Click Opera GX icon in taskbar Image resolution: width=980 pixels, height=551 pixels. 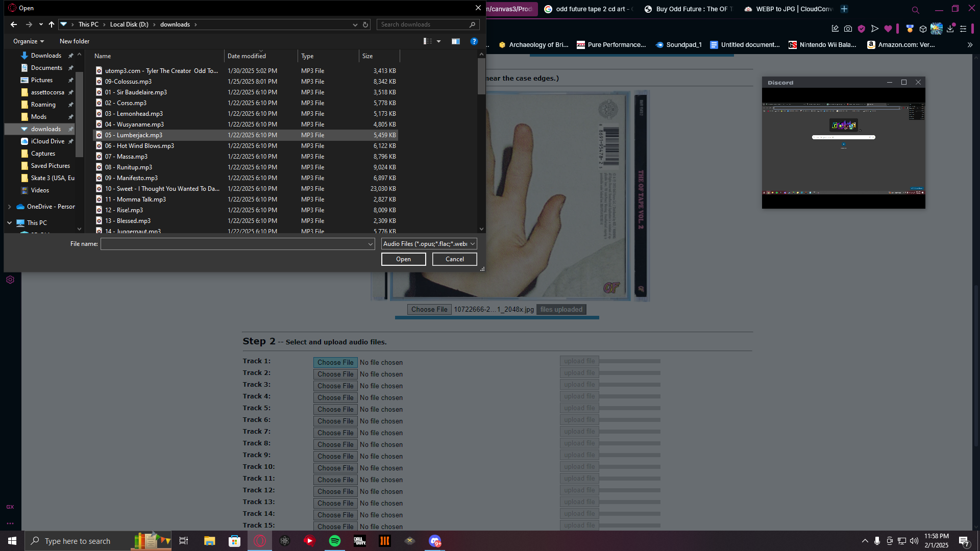tap(260, 541)
